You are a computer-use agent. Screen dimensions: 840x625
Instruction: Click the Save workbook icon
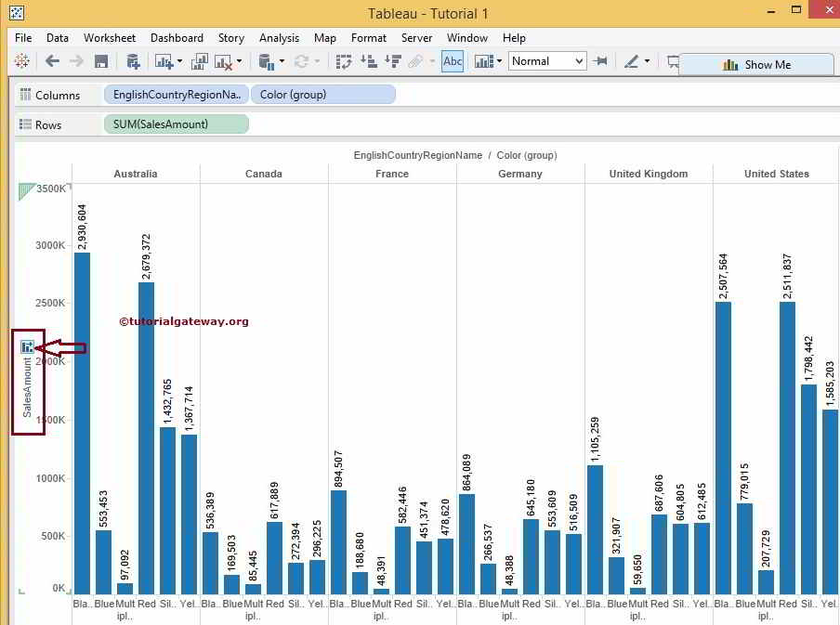pyautogui.click(x=101, y=61)
